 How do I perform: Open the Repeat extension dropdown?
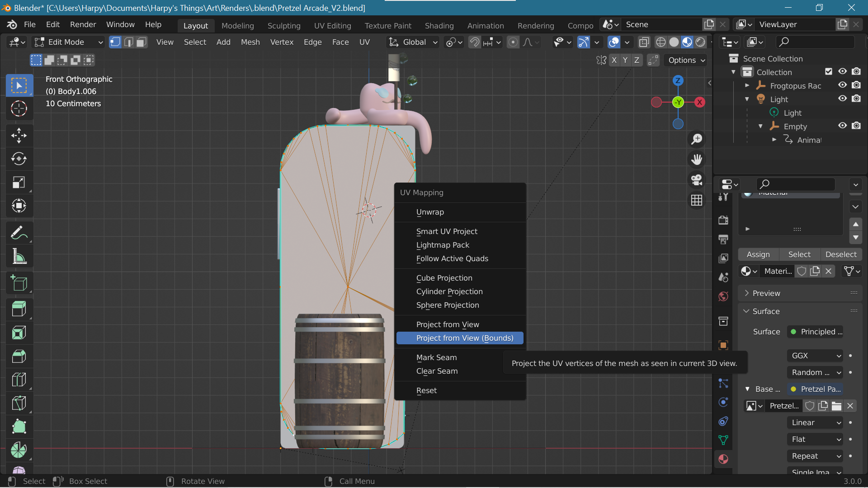tap(816, 456)
